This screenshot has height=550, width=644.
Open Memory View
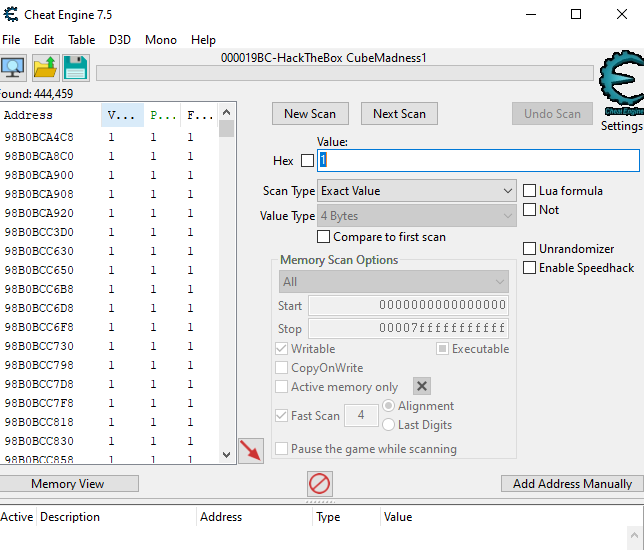pos(68,483)
